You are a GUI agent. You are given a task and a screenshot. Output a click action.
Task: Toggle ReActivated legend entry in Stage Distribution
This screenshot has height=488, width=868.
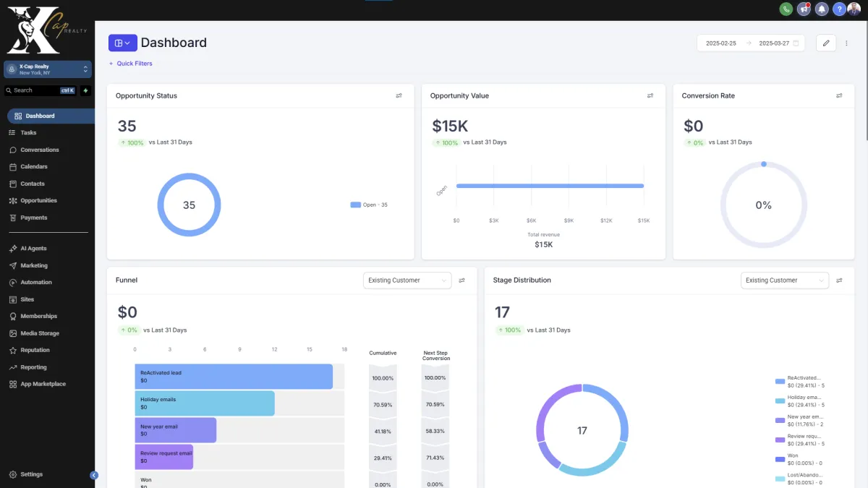[800, 382]
